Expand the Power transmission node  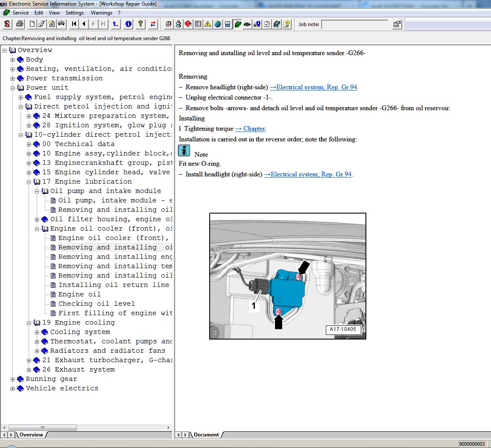pyautogui.click(x=12, y=79)
